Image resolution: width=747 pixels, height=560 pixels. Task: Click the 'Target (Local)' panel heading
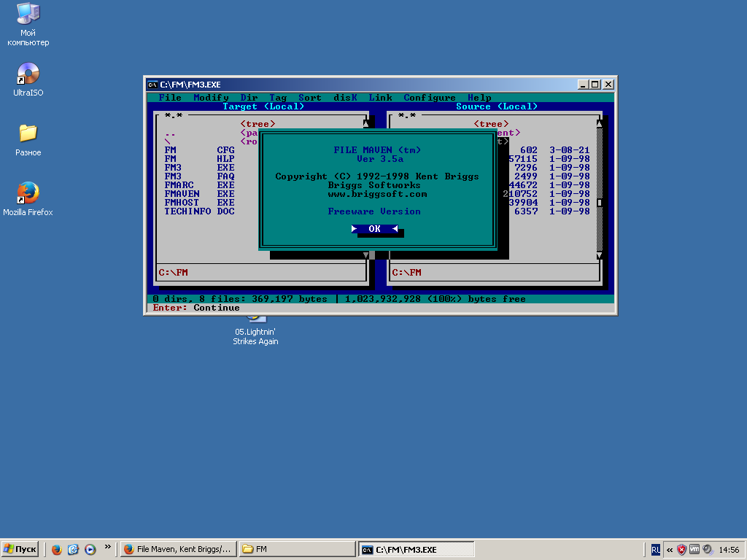tap(263, 106)
